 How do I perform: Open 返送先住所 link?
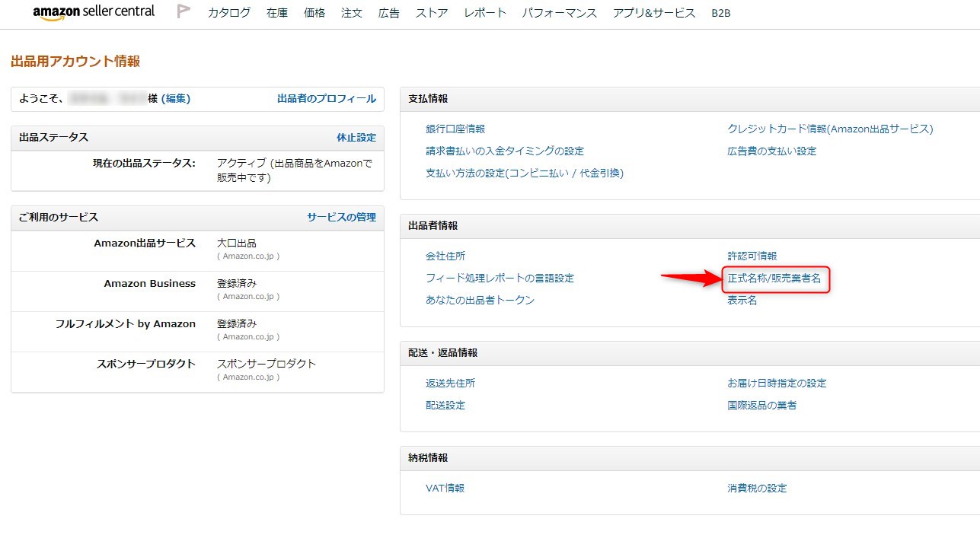pos(450,383)
